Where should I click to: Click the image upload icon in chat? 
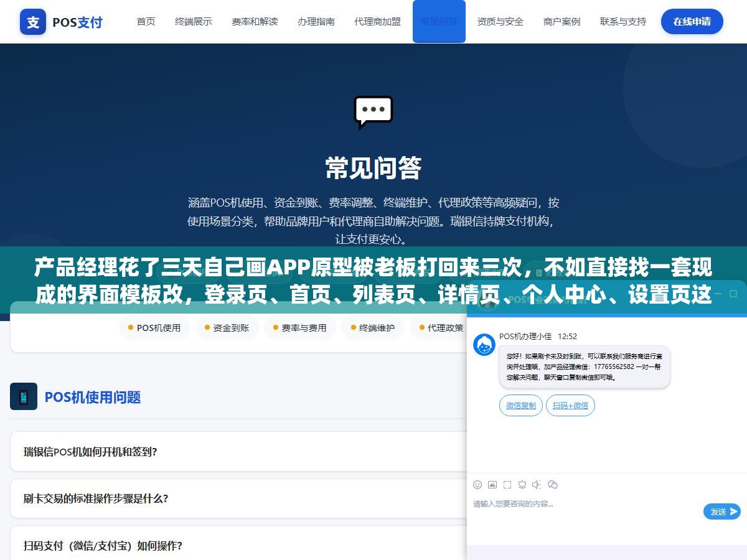(x=492, y=485)
